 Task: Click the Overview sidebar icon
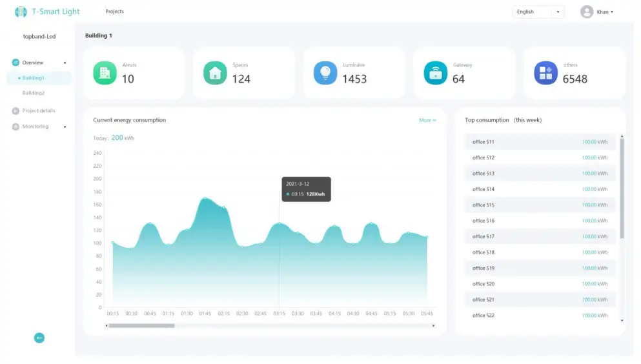(x=15, y=63)
